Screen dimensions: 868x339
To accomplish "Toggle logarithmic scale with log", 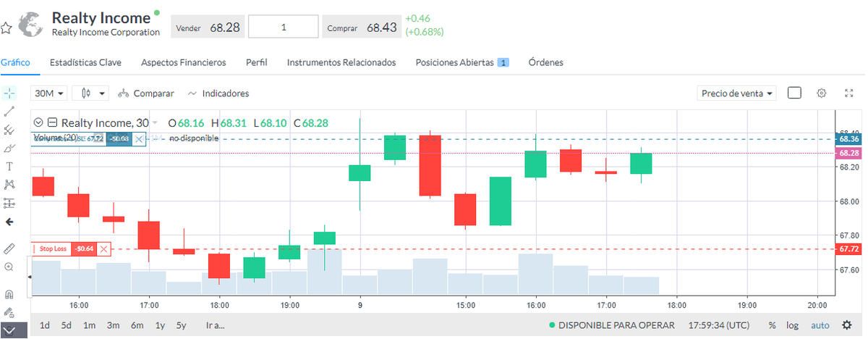I will point(793,325).
